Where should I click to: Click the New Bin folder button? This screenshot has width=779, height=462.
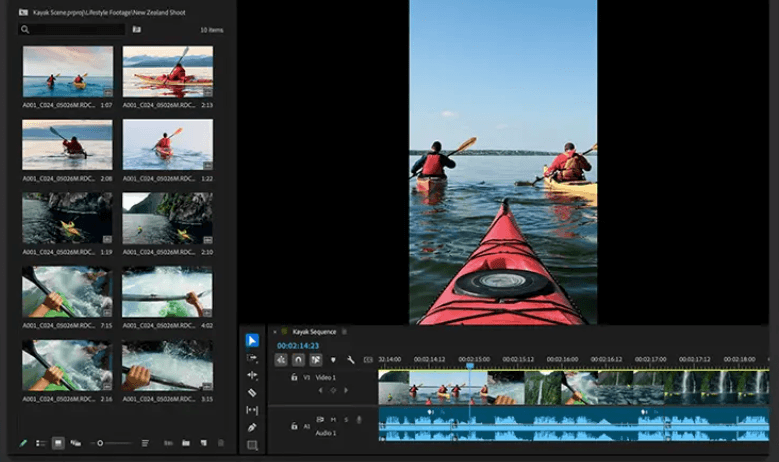pyautogui.click(x=185, y=442)
